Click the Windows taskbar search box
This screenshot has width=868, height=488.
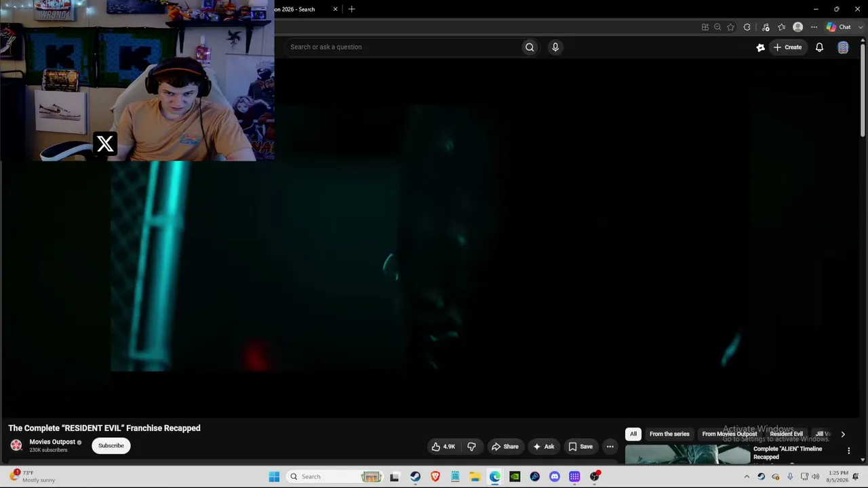pyautogui.click(x=336, y=476)
